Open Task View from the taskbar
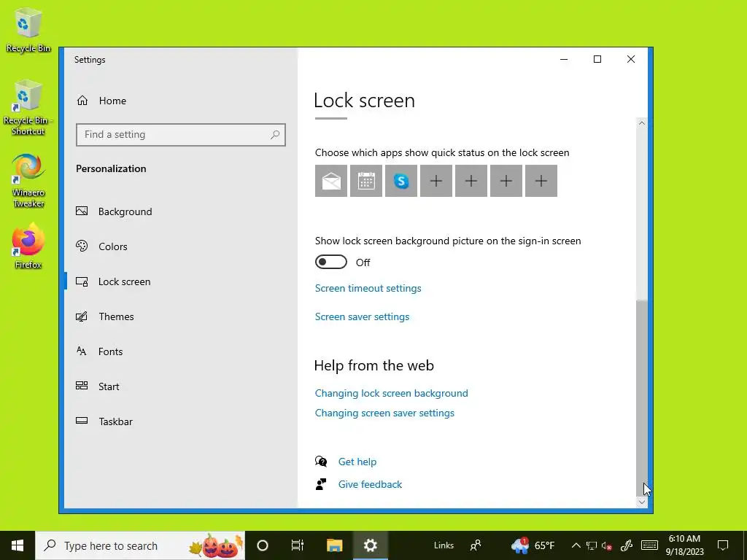747x560 pixels. [298, 545]
